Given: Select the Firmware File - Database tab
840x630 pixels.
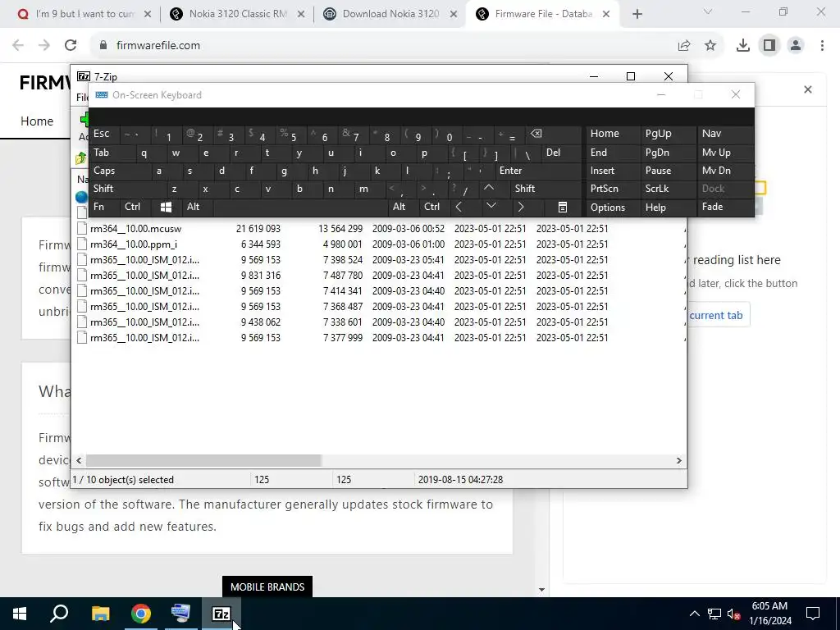Looking at the screenshot, I should (x=543, y=14).
